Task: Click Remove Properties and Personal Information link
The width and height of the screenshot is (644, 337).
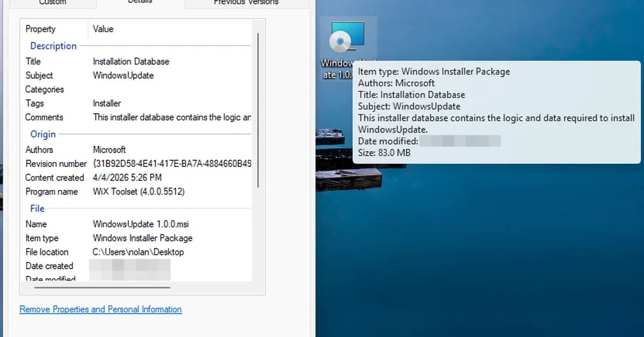Action: (100, 309)
